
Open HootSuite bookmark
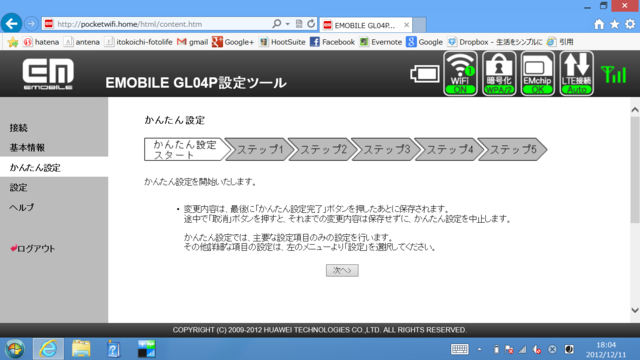pyautogui.click(x=282, y=42)
